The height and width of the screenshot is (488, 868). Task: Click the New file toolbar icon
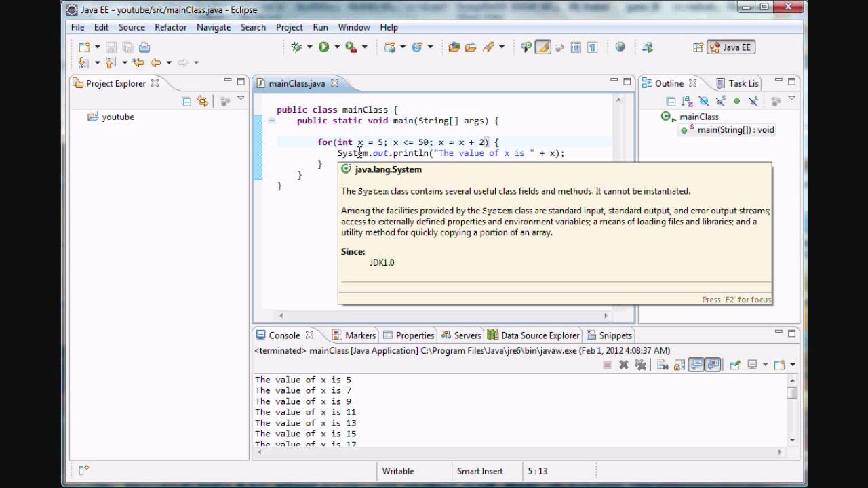[83, 47]
